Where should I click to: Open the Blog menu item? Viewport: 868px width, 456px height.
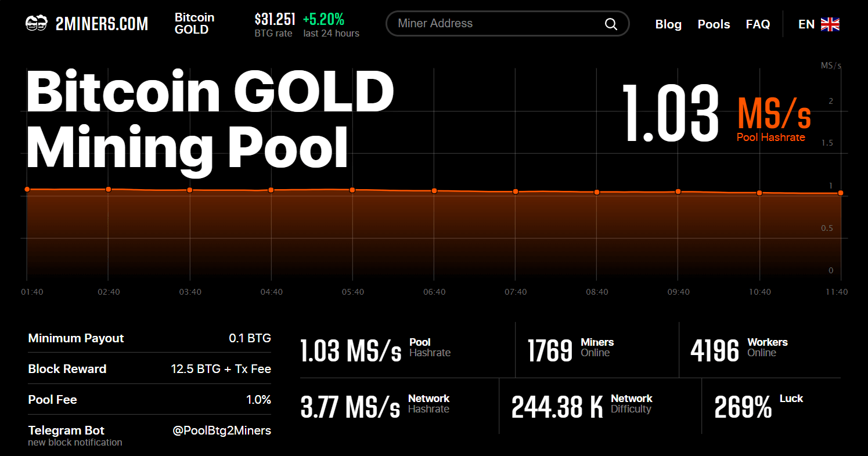tap(668, 24)
